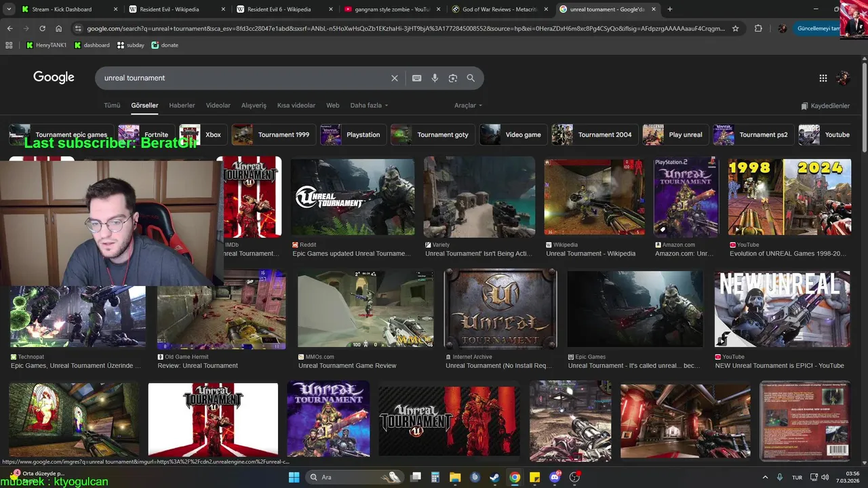The width and height of the screenshot is (868, 488).
Task: Open the tab search dropdown arrow
Action: 10,9
